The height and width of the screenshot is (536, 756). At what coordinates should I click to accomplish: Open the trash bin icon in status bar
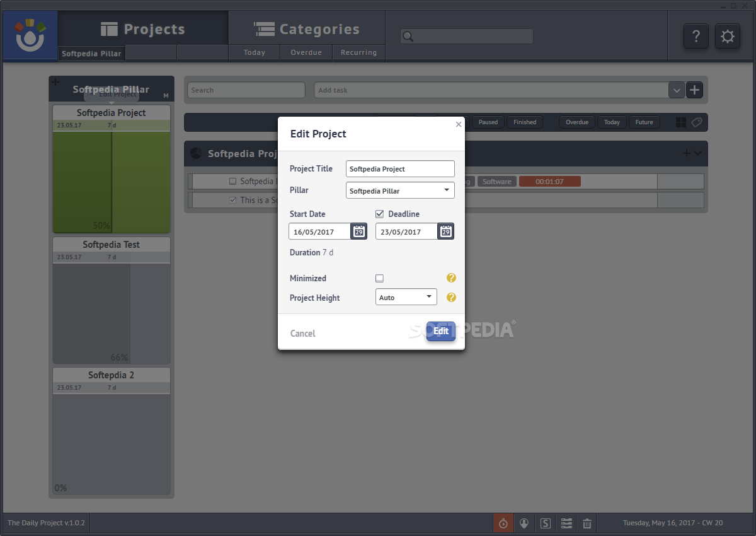[x=587, y=523]
